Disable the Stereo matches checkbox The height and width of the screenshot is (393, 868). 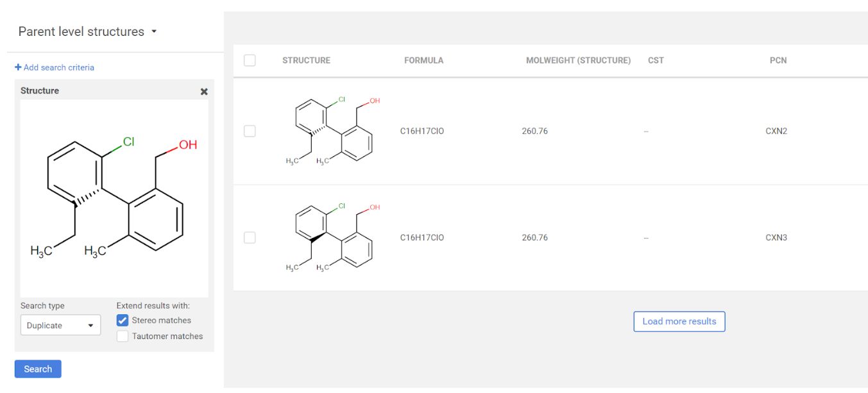coord(123,321)
